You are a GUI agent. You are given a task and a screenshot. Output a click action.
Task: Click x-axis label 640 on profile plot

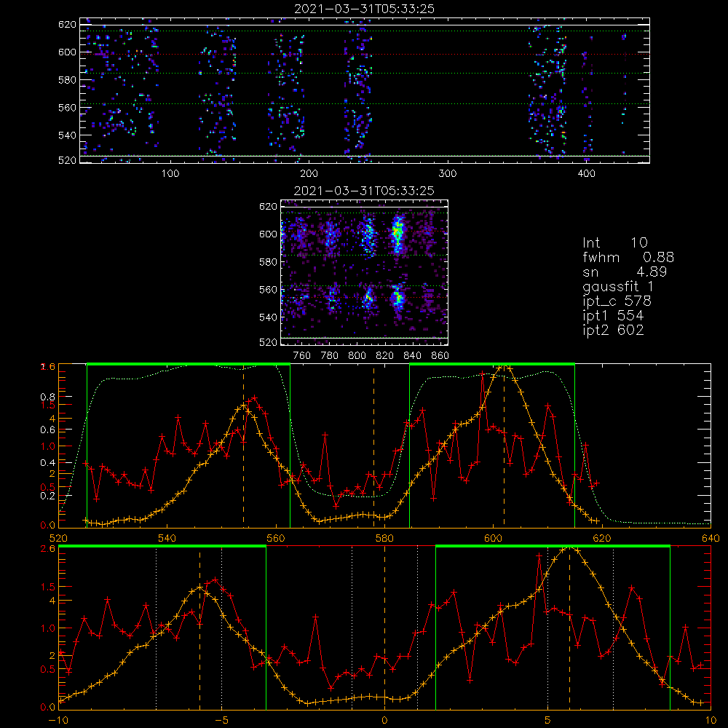click(711, 539)
